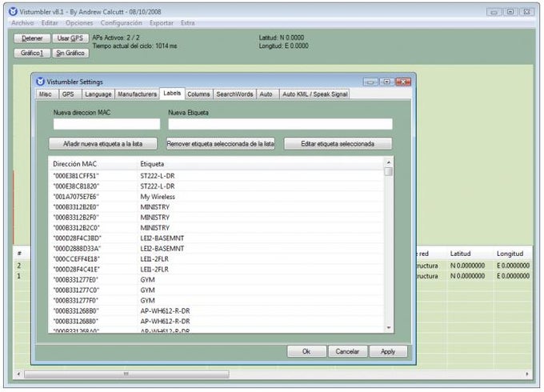Open the Exportar menu

[x=162, y=23]
